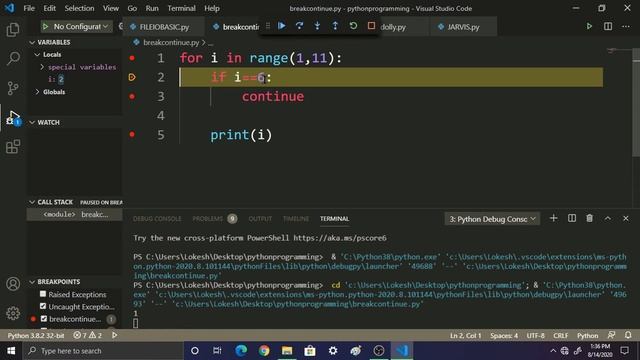The image size is (640, 360).
Task: Click Step Out in debug toolbar
Action: coord(335,26)
